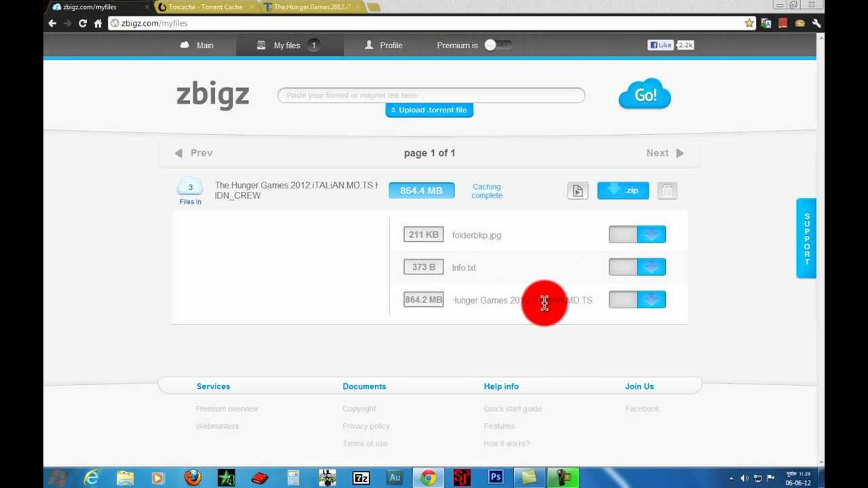Open Firefox from the taskbar
Image resolution: width=868 pixels, height=488 pixels.
tap(193, 478)
